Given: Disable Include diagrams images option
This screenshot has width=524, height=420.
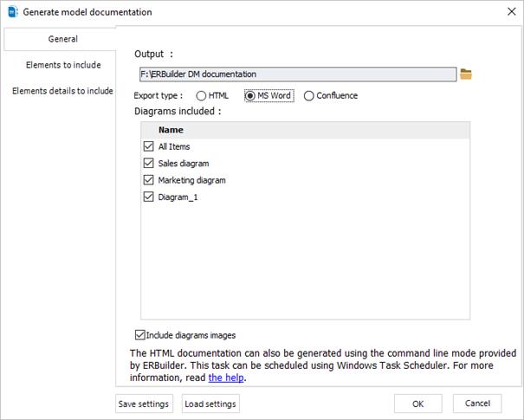Looking at the screenshot, I should click(x=140, y=335).
